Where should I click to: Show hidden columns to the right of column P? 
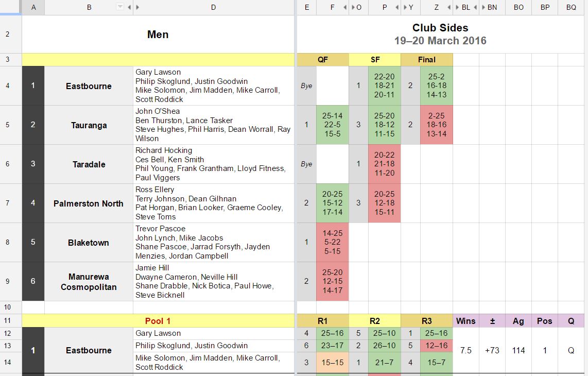[x=397, y=7]
